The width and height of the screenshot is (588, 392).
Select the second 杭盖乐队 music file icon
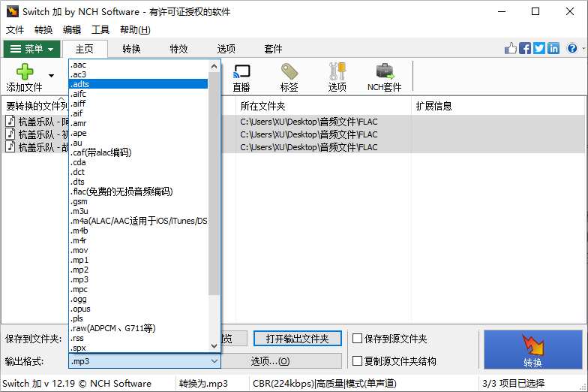pyautogui.click(x=10, y=134)
